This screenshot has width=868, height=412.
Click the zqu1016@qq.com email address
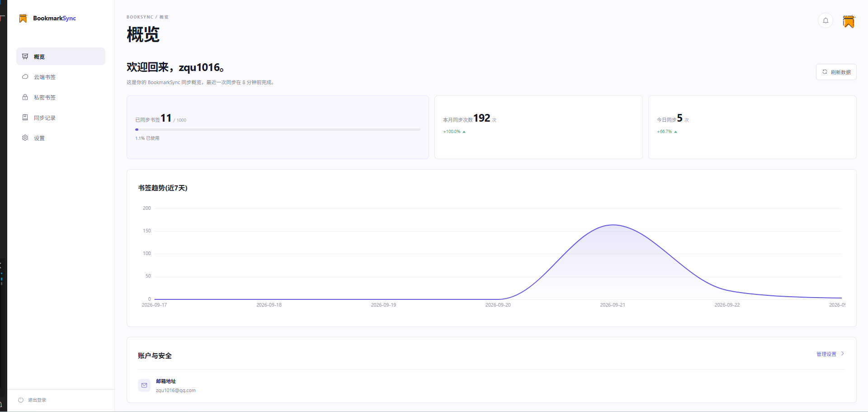point(176,390)
